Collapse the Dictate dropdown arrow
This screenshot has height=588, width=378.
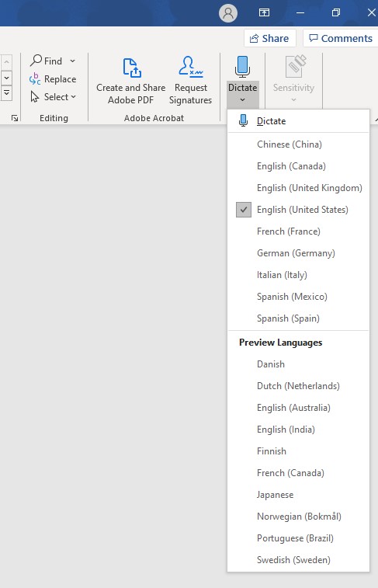pyautogui.click(x=242, y=99)
